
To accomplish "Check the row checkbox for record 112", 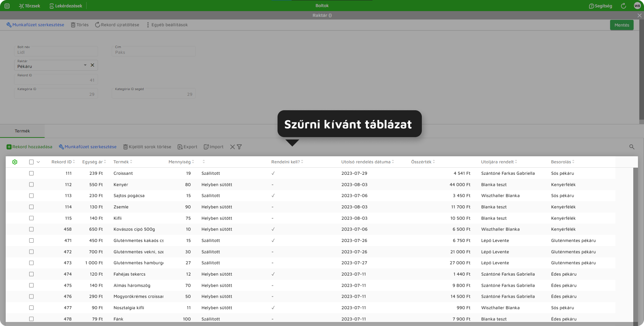I will pyautogui.click(x=31, y=185).
